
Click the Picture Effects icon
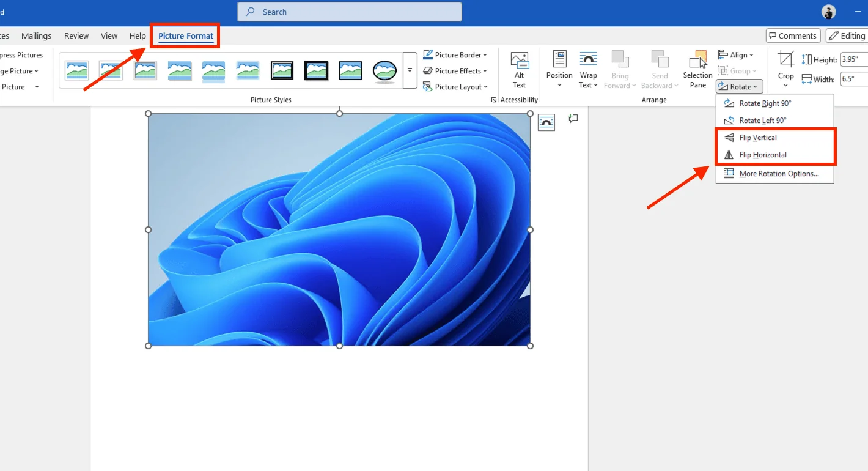[427, 70]
